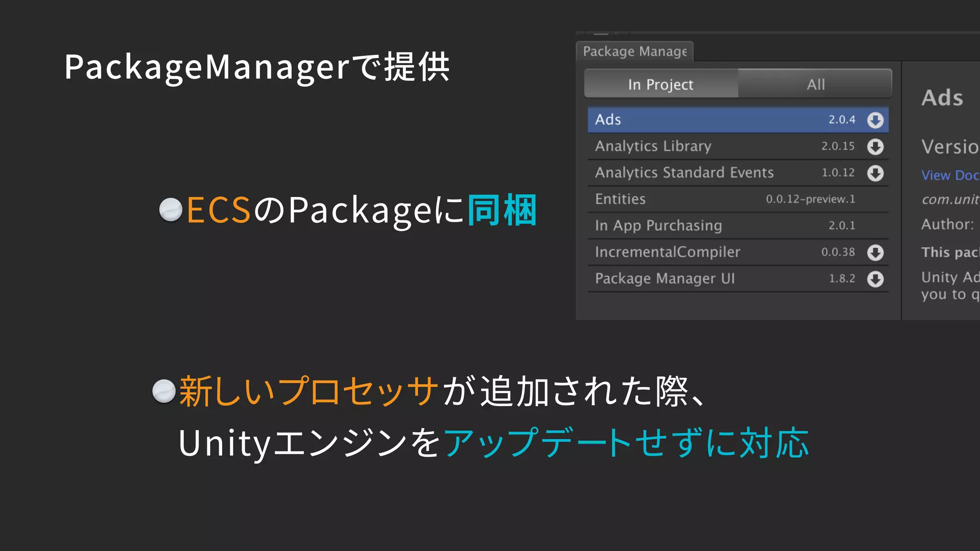Click the Analytics Library version 2.0.15
Viewport: 980px width, 551px height.
[838, 146]
